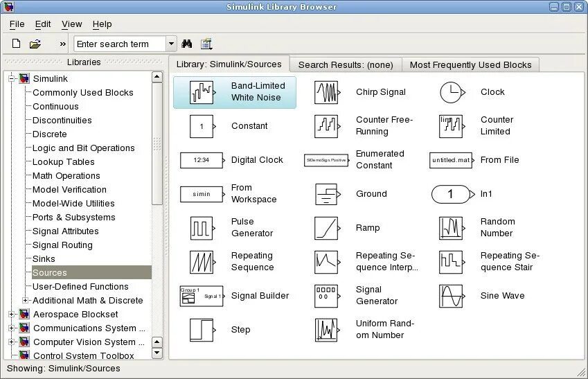Select Signal Routing library

[62, 245]
